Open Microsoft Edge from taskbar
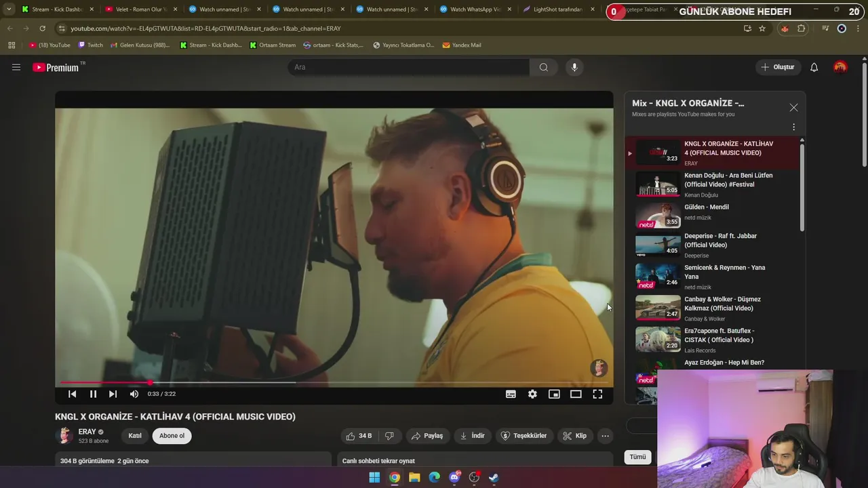The height and width of the screenshot is (488, 868). pyautogui.click(x=434, y=477)
